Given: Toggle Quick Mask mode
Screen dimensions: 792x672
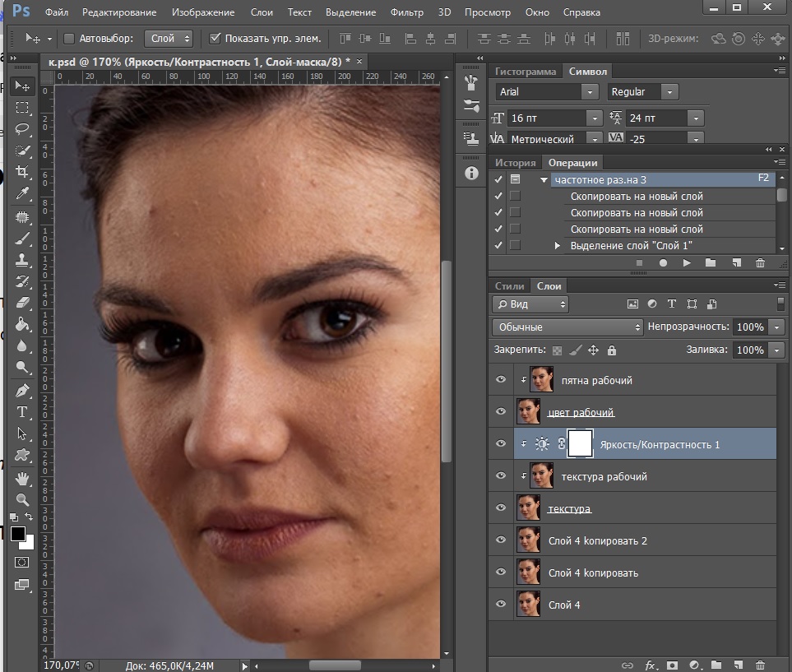Looking at the screenshot, I should (21, 563).
